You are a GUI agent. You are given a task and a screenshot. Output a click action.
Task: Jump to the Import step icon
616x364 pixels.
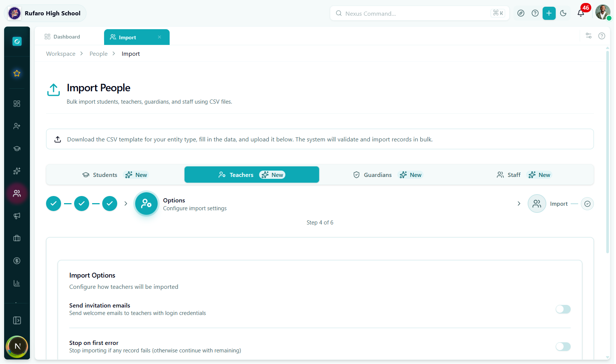click(x=537, y=204)
